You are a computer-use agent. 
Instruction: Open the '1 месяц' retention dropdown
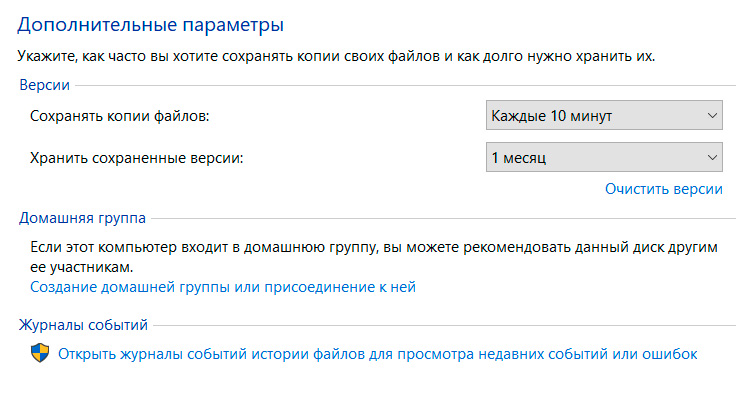[604, 157]
